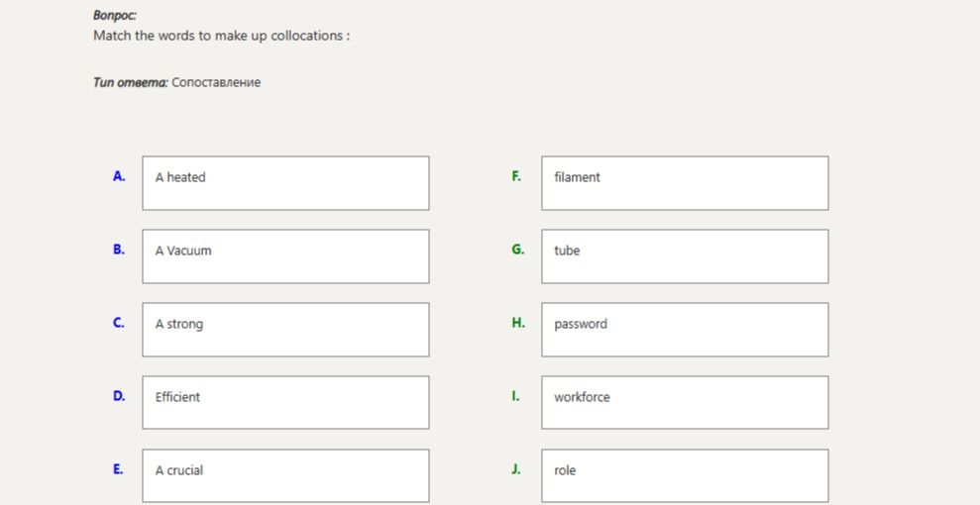Click the green letter G. label

point(518,250)
